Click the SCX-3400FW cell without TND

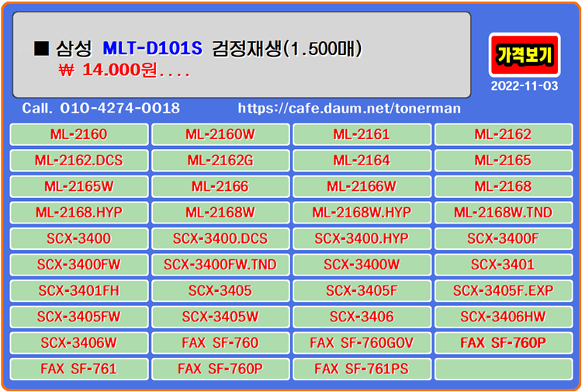pyautogui.click(x=79, y=265)
